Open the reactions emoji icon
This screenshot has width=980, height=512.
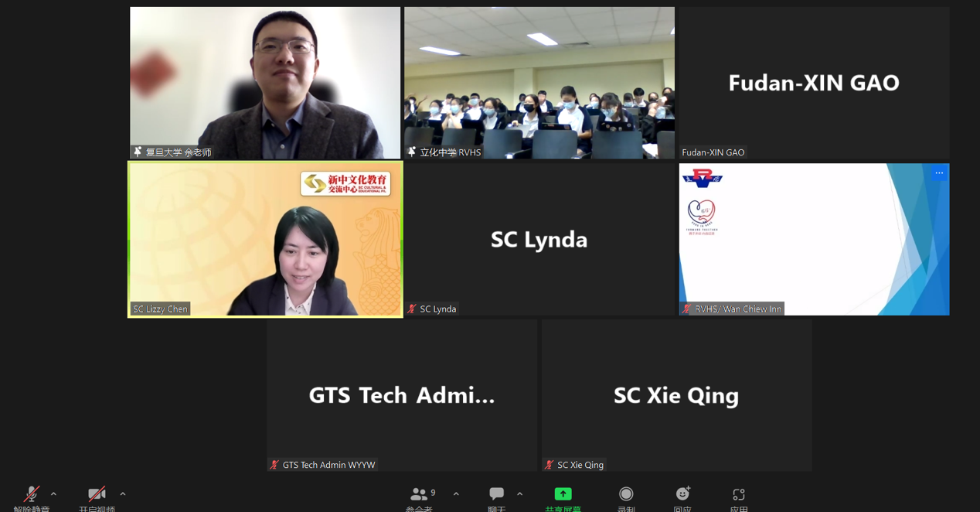pos(682,493)
